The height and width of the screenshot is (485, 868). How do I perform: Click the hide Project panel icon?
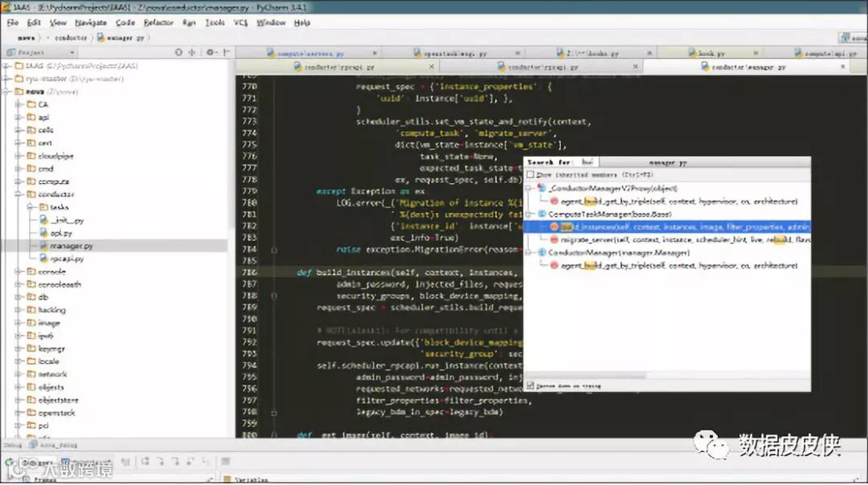[227, 52]
